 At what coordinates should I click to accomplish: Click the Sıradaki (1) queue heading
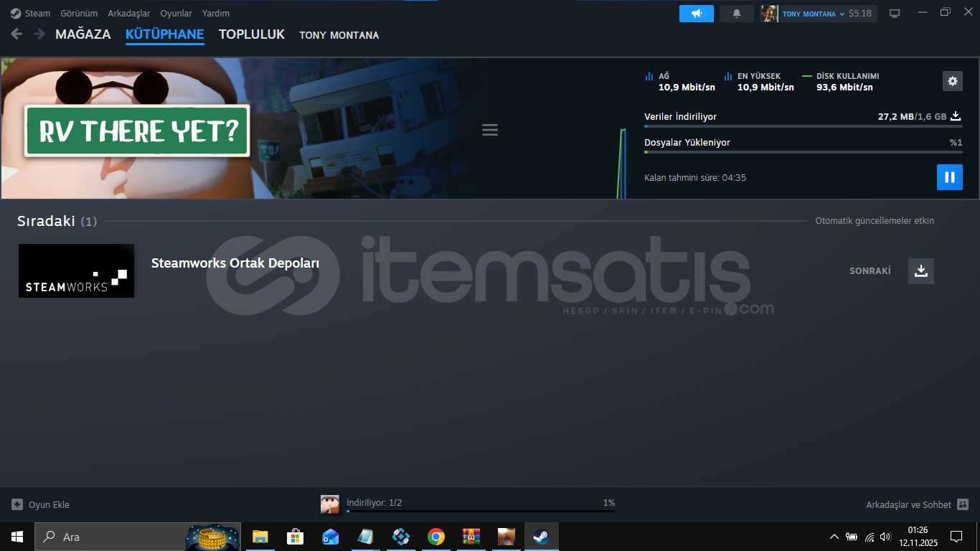coord(57,221)
